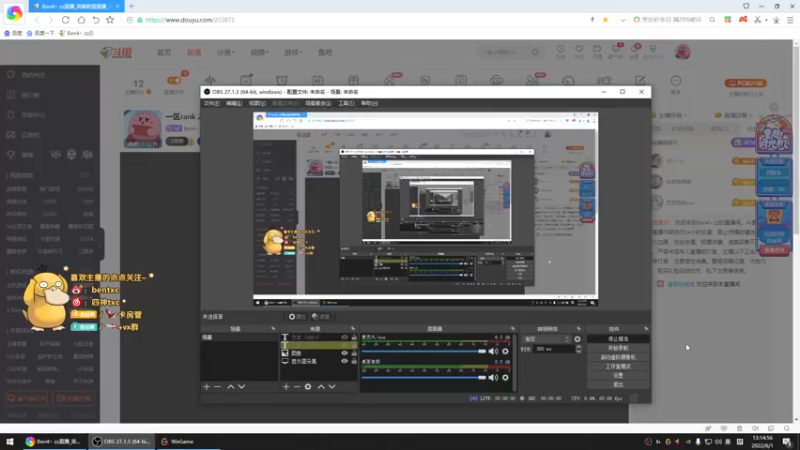Pop out the scenes dock with its header icon
The height and width of the screenshot is (450, 800).
(x=273, y=329)
